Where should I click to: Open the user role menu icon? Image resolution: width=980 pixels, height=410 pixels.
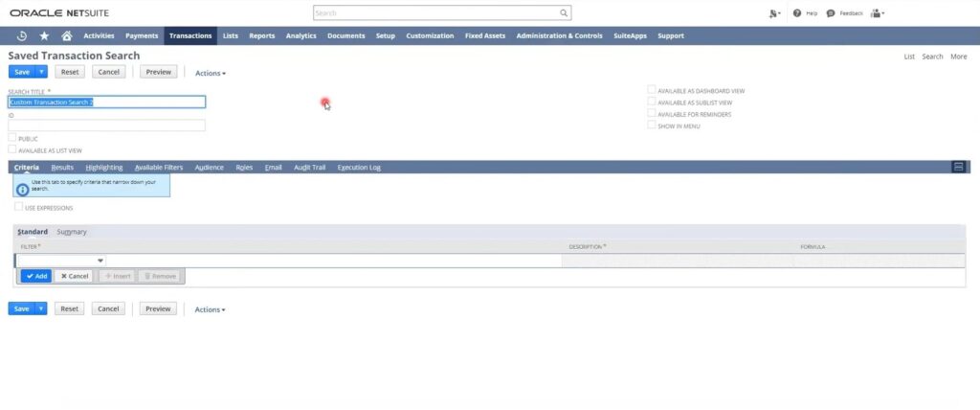coord(877,13)
